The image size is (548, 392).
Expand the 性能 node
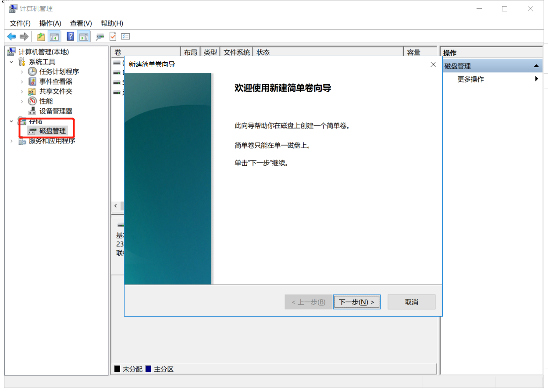tap(22, 101)
